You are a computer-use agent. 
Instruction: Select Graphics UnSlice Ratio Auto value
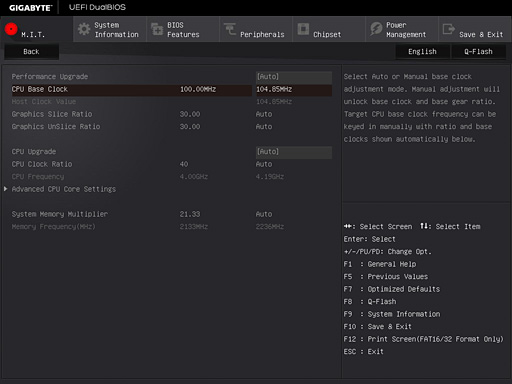(264, 127)
